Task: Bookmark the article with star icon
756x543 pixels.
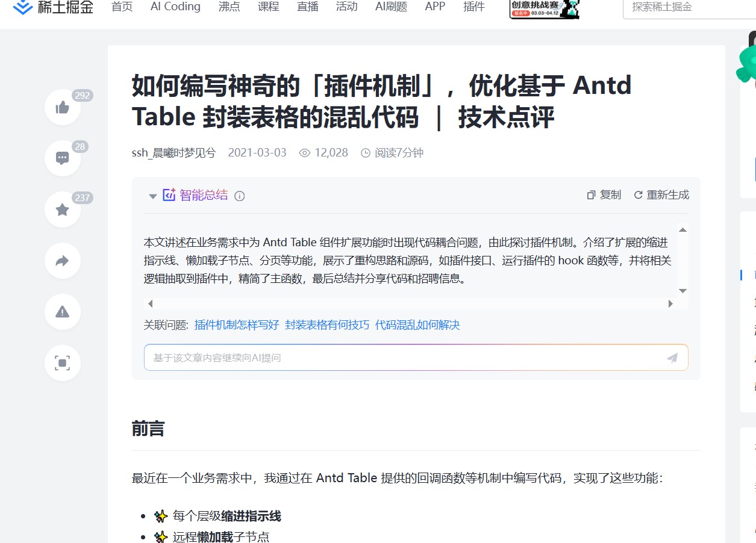Action: coord(63,209)
